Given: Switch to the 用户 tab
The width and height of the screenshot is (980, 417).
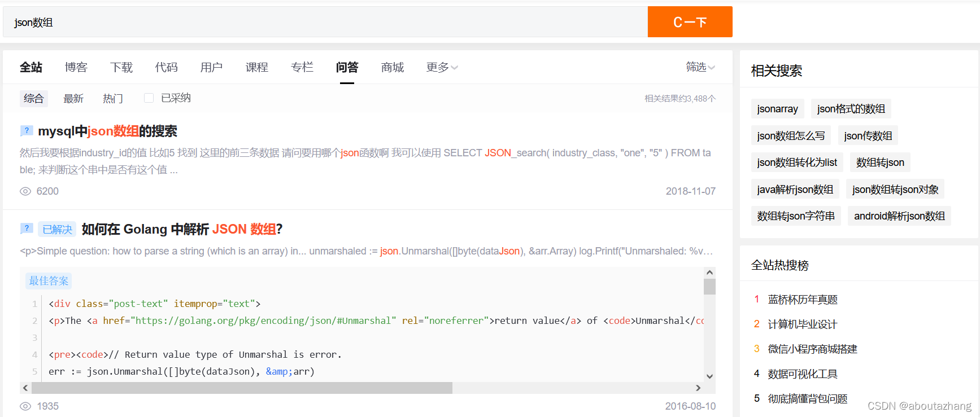Looking at the screenshot, I should point(212,67).
